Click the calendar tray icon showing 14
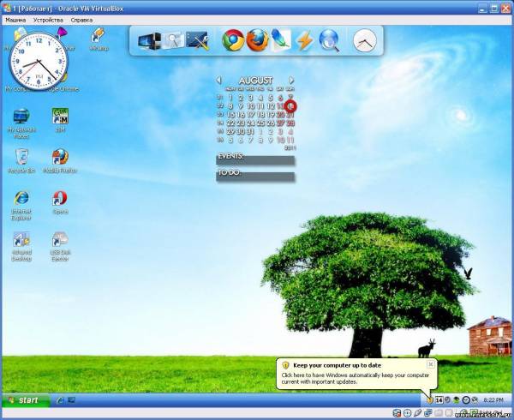Viewport: 514px width, 420px height. pyautogui.click(x=439, y=400)
